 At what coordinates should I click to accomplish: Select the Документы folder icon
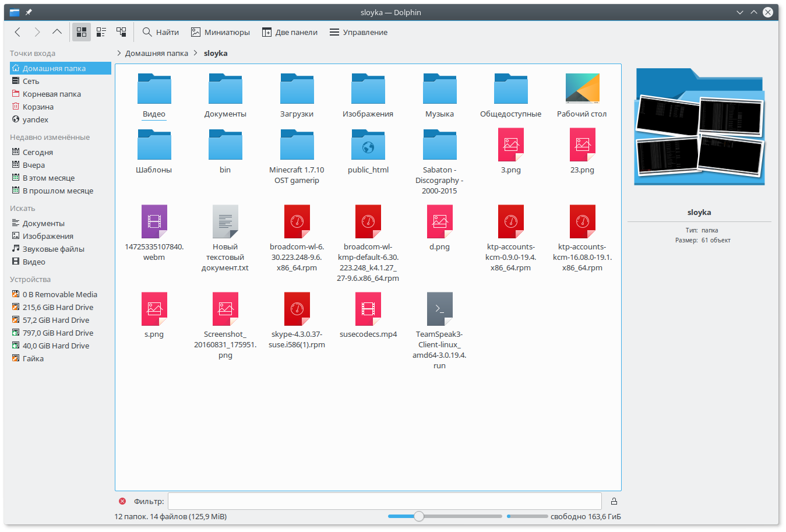[x=225, y=89]
